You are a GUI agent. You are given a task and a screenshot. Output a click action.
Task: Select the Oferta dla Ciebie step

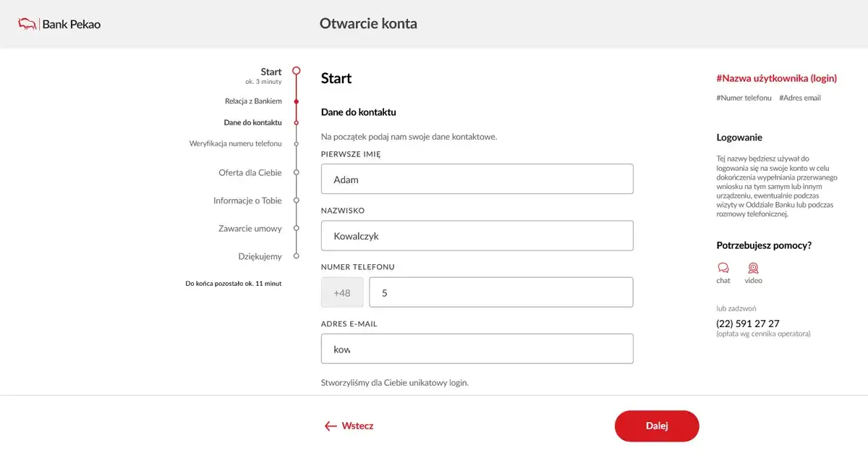tap(297, 173)
